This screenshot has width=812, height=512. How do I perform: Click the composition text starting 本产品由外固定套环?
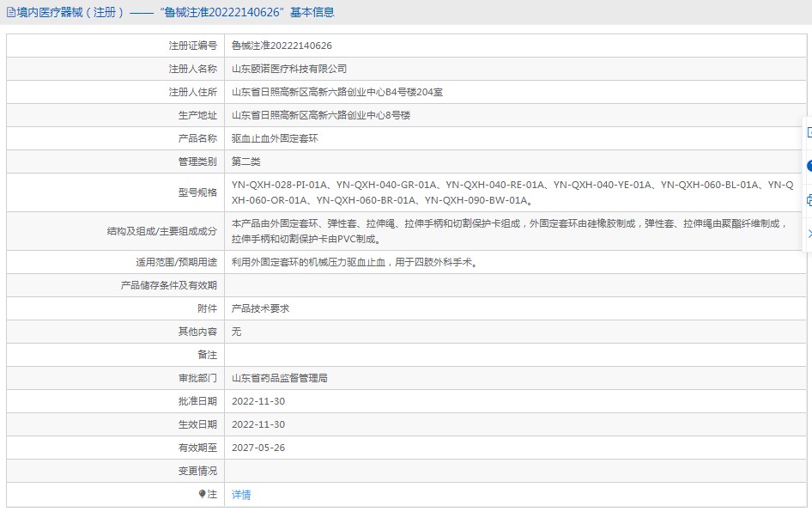509,231
